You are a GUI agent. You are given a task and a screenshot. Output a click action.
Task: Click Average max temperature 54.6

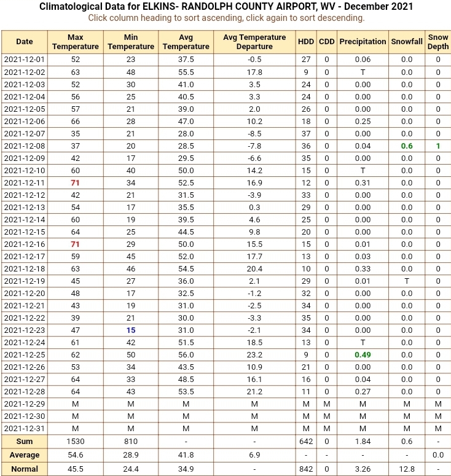[76, 455]
